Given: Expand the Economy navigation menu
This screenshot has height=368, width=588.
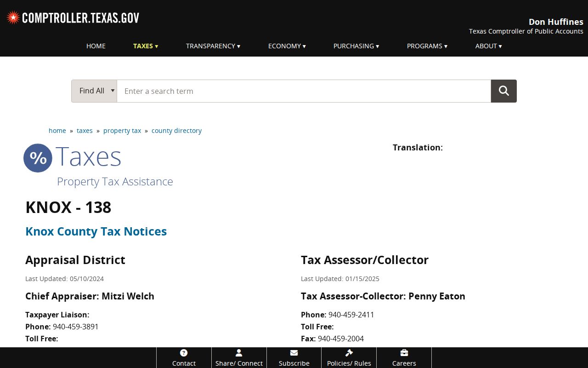Looking at the screenshot, I should (287, 46).
